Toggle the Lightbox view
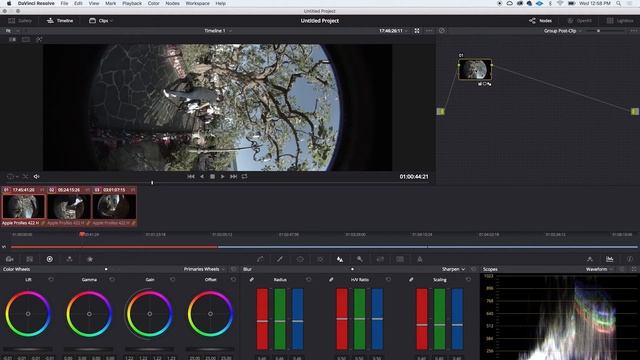This screenshot has width=640, height=360. point(620,20)
